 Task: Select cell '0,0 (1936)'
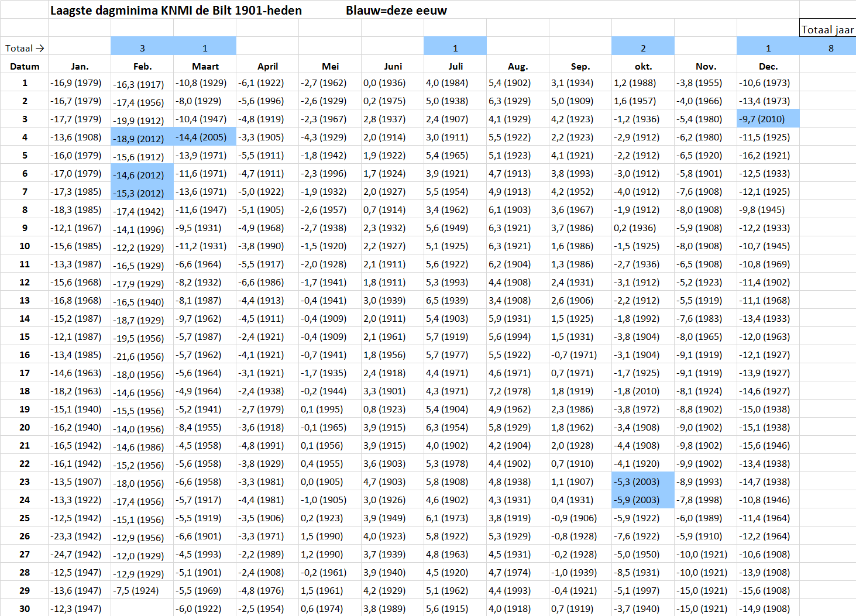click(x=393, y=82)
